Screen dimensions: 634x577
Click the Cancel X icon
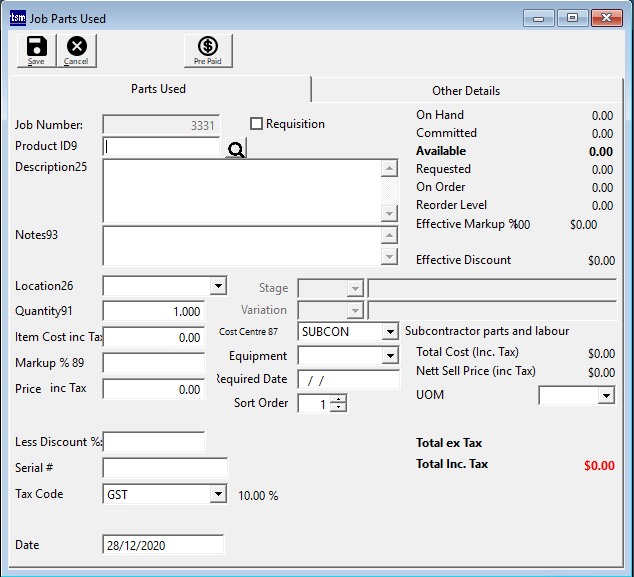[76, 49]
